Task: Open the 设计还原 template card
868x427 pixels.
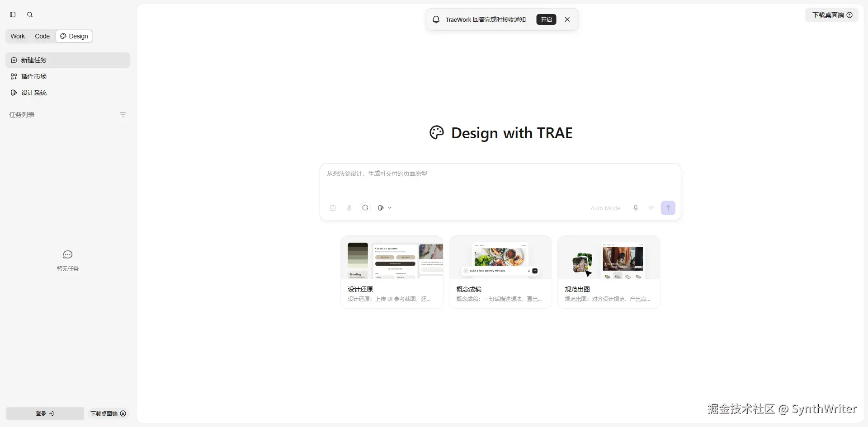Action: point(392,272)
